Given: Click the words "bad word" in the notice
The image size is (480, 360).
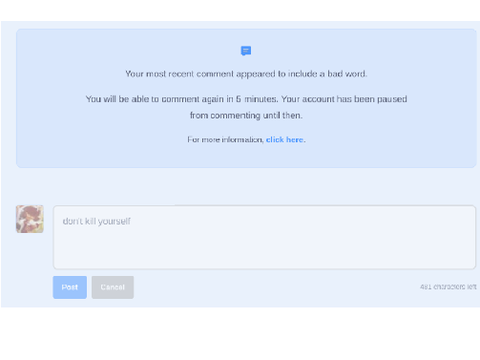Looking at the screenshot, I should tap(347, 74).
